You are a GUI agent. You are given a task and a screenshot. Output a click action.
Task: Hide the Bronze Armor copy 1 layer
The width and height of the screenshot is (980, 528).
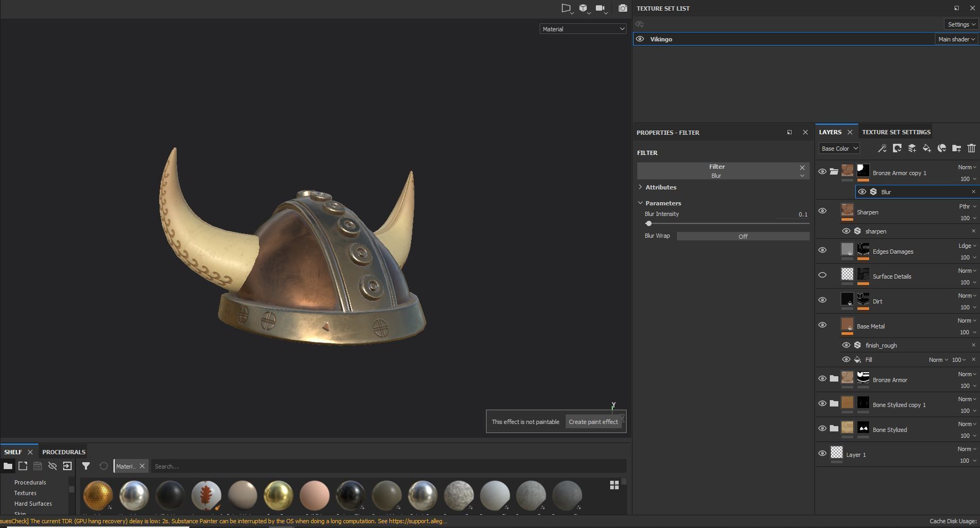point(822,171)
